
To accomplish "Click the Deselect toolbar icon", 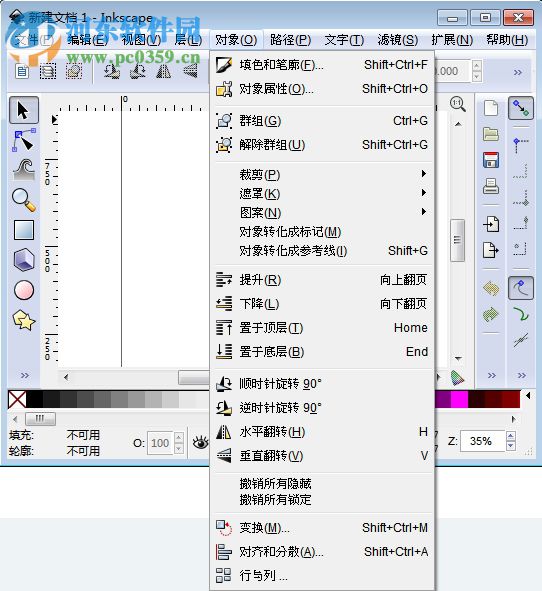I will [x=74, y=71].
